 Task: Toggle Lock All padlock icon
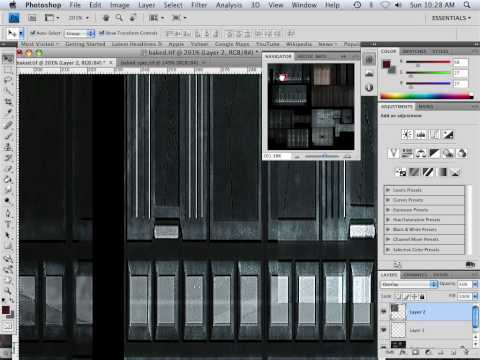[422, 296]
